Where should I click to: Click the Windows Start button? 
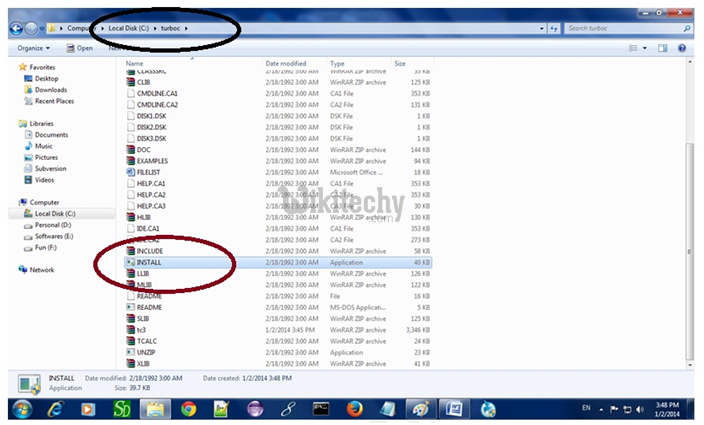point(20,410)
